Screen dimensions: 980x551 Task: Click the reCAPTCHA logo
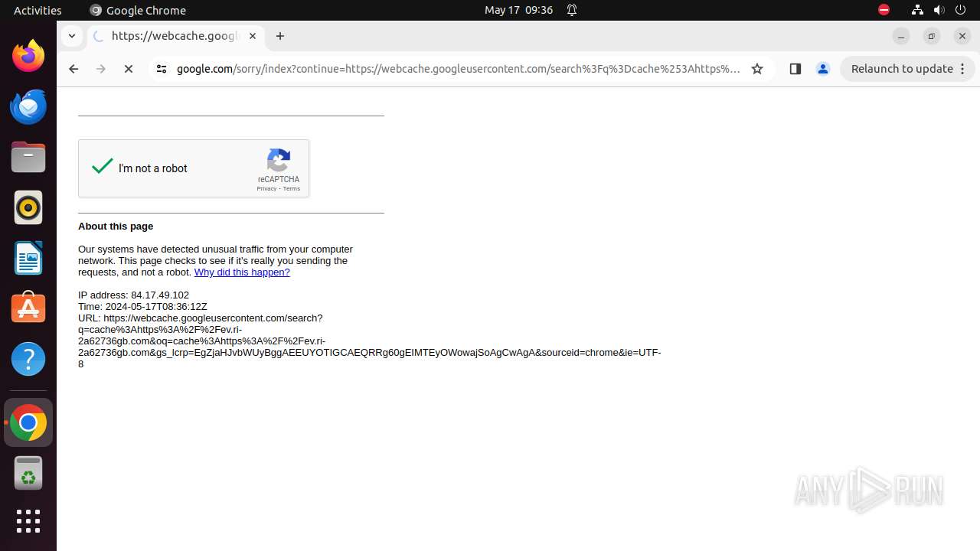click(x=279, y=161)
